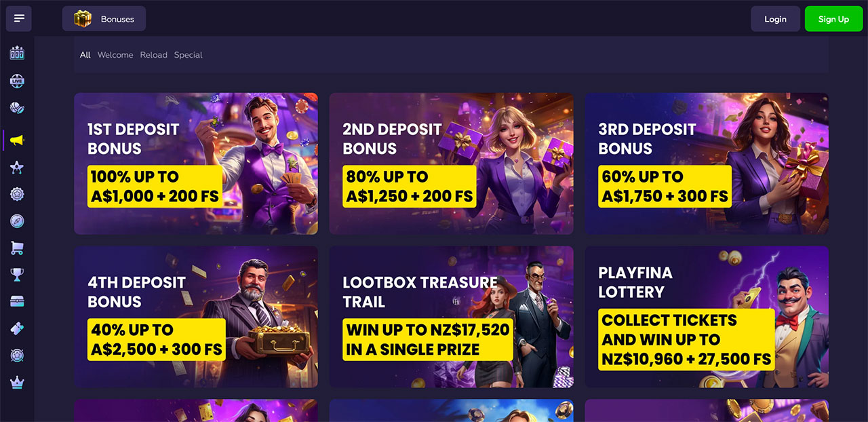
Task: Open the 1st Deposit Bonus card
Action: [x=196, y=164]
